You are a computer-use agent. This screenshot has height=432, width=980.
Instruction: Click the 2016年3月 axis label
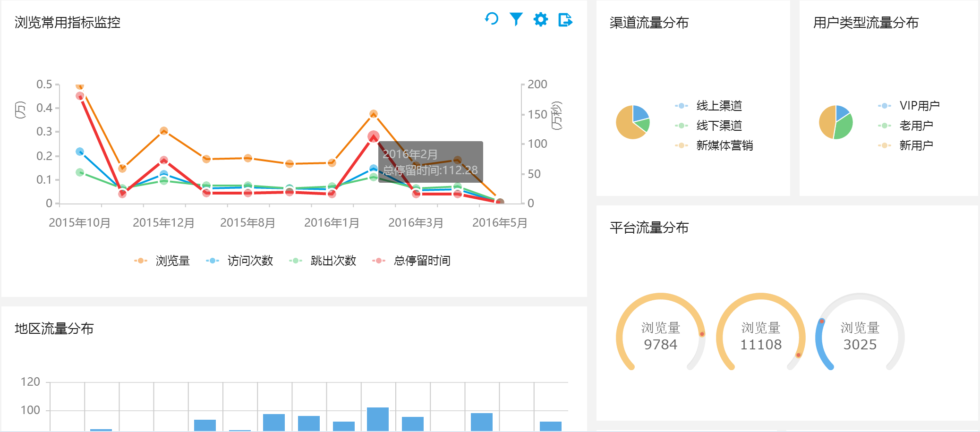tap(416, 223)
